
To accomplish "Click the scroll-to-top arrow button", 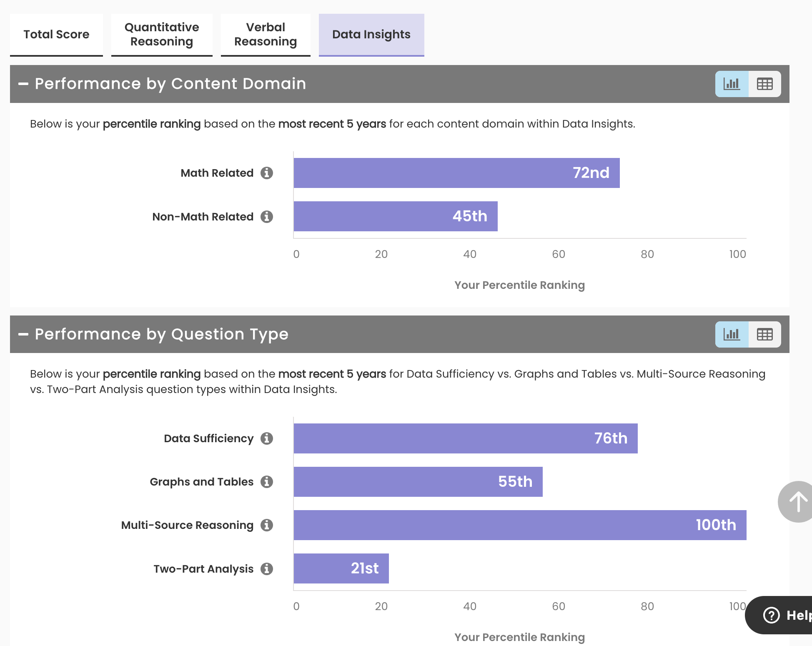I will coord(797,502).
